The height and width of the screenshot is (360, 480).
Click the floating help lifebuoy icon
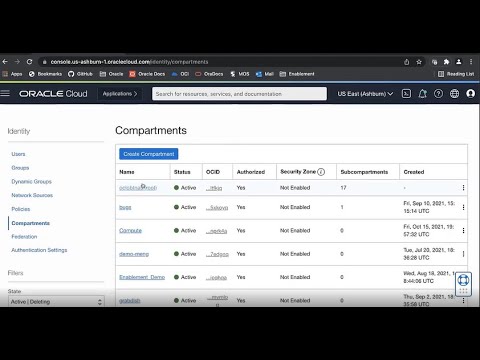click(x=463, y=280)
